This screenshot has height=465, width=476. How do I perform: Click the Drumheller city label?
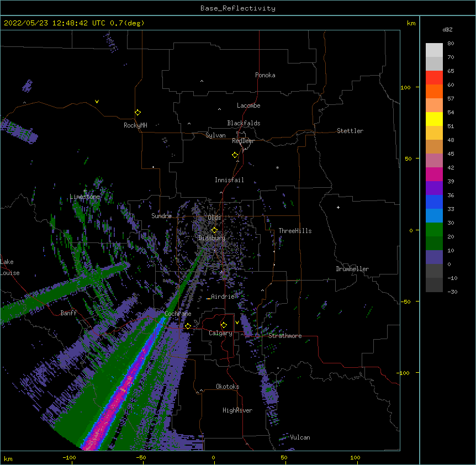pyautogui.click(x=352, y=269)
